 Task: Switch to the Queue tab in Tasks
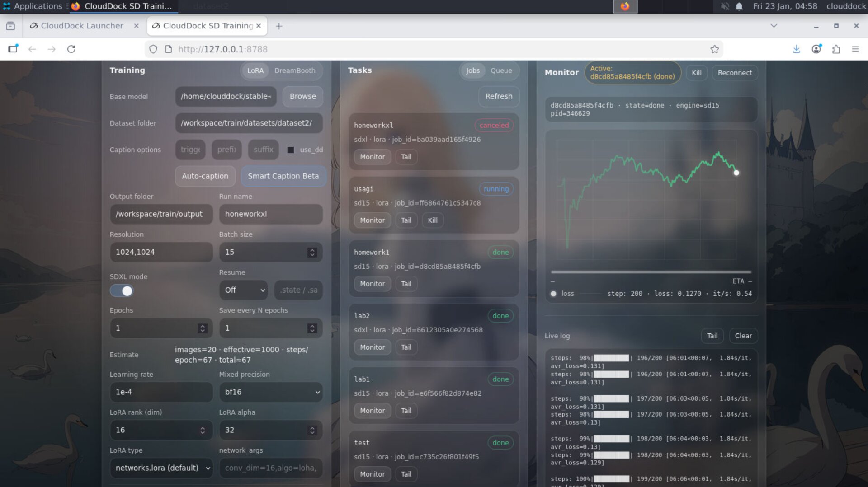click(x=501, y=70)
